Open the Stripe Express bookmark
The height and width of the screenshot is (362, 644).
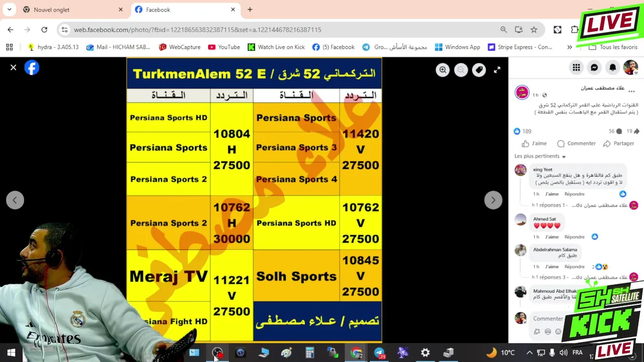520,47
